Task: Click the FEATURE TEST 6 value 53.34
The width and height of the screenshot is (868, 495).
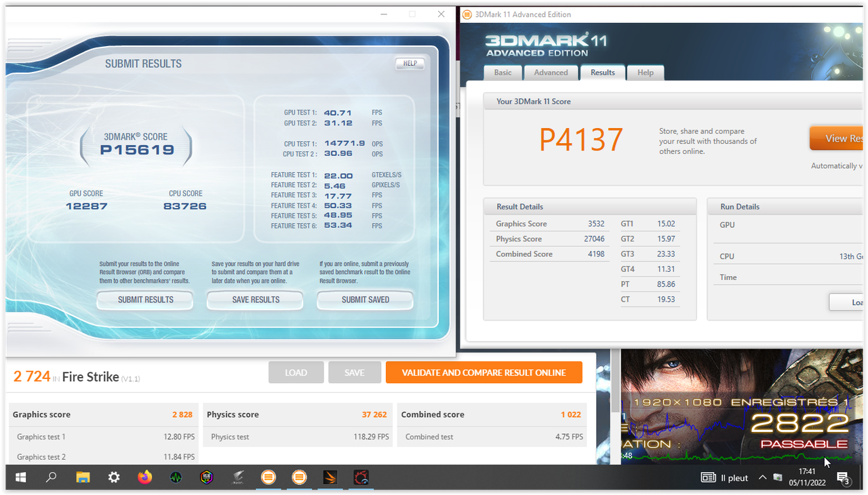Action: pos(338,226)
